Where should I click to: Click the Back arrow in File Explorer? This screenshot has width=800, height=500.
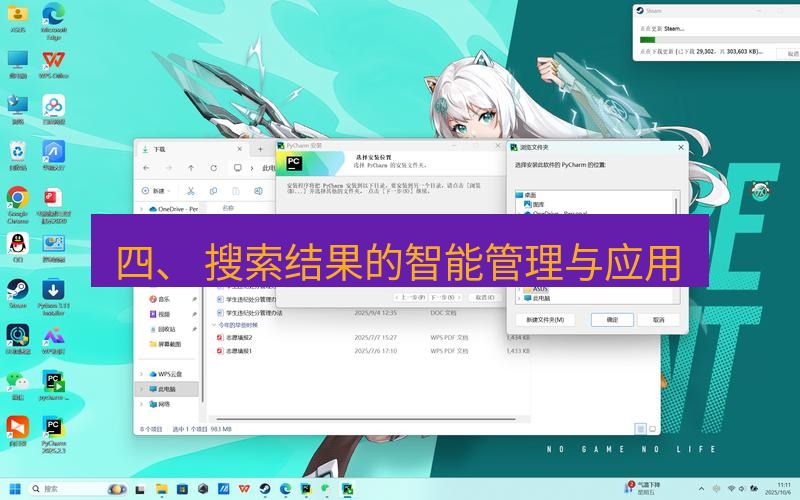(146, 168)
